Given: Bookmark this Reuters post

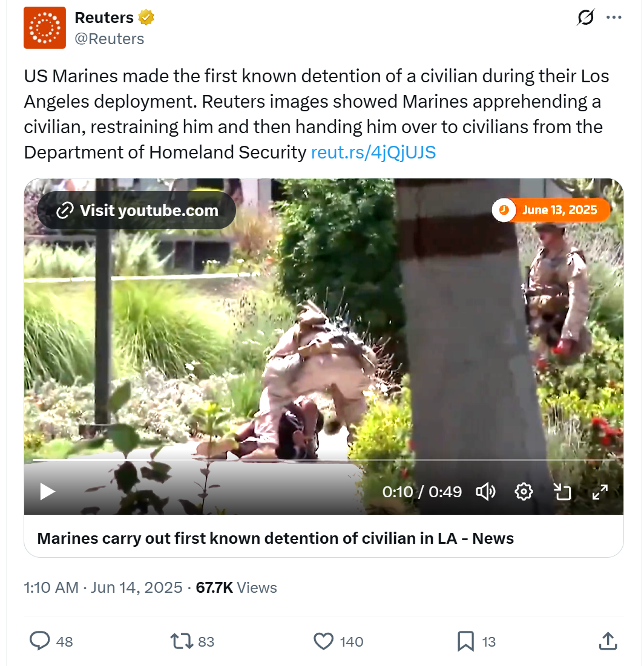Looking at the screenshot, I should coord(465,641).
